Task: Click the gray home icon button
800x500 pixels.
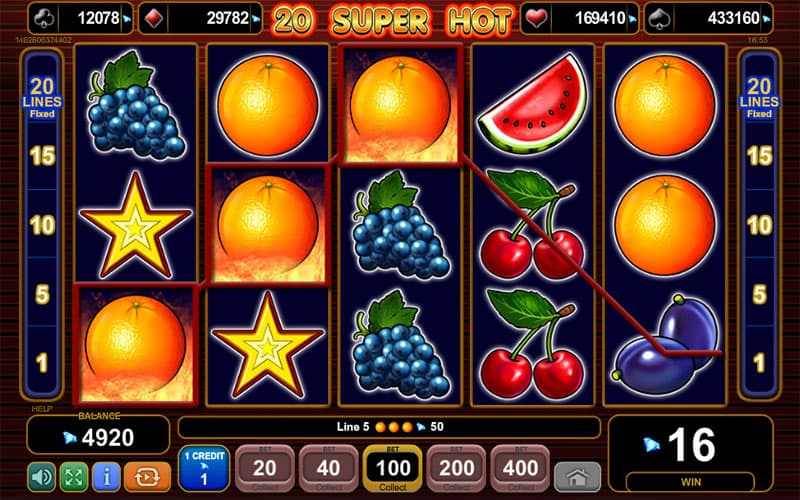Action: [578, 477]
